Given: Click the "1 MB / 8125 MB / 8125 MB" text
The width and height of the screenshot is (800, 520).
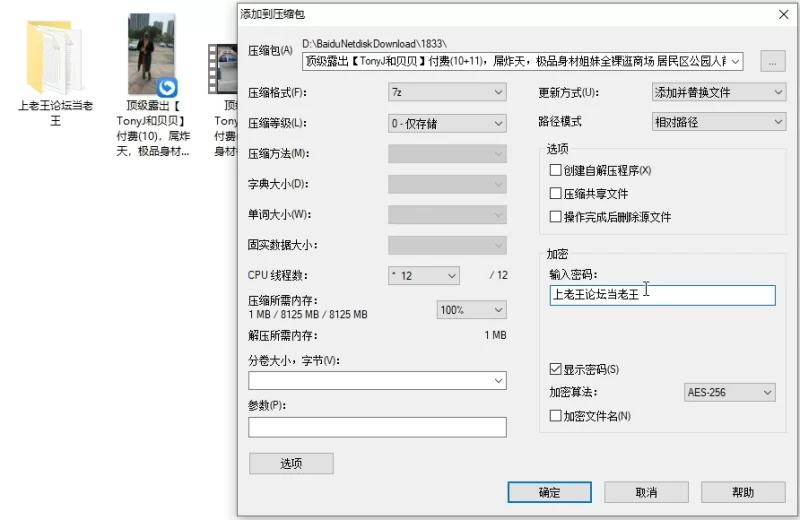Looking at the screenshot, I should [x=308, y=314].
